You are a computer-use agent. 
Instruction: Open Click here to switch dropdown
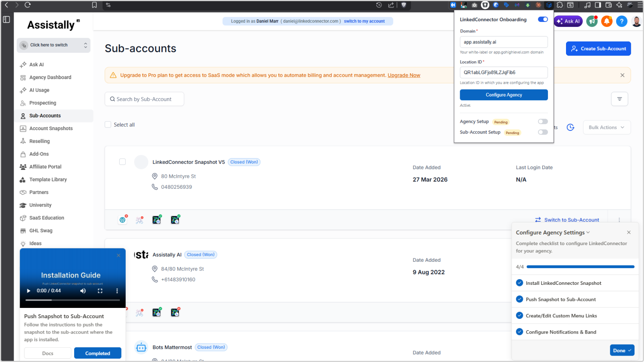(x=53, y=45)
